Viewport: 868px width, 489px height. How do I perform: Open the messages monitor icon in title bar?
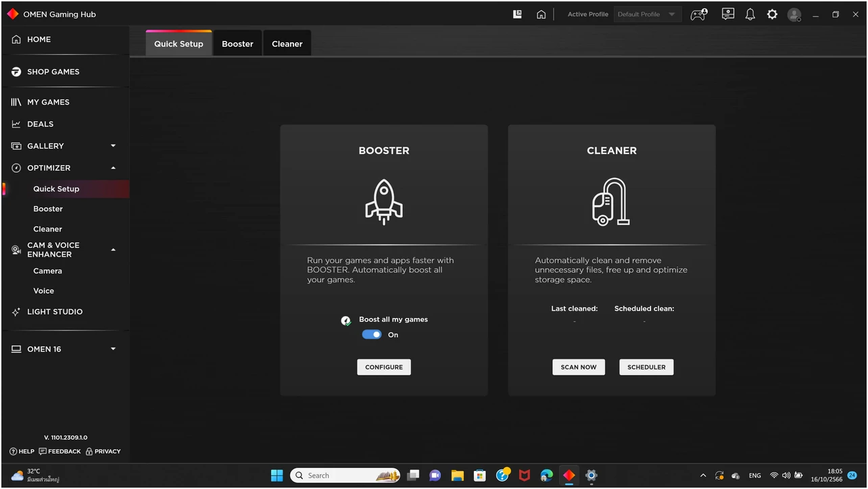coord(728,14)
